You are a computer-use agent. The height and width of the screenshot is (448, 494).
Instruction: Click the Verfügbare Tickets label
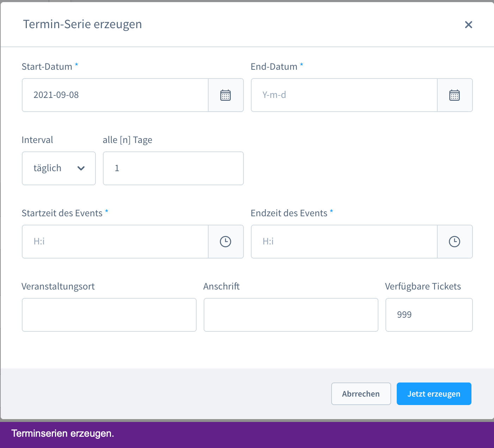pos(423,286)
